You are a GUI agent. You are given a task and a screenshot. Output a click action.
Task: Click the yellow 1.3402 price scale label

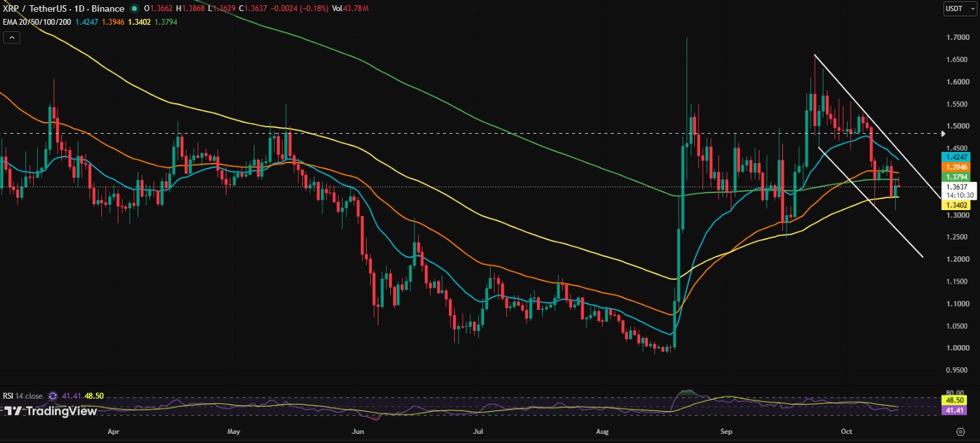[x=956, y=205]
